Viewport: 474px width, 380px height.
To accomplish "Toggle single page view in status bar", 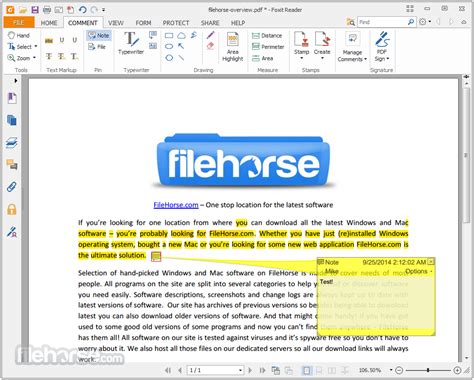I will click(x=307, y=370).
